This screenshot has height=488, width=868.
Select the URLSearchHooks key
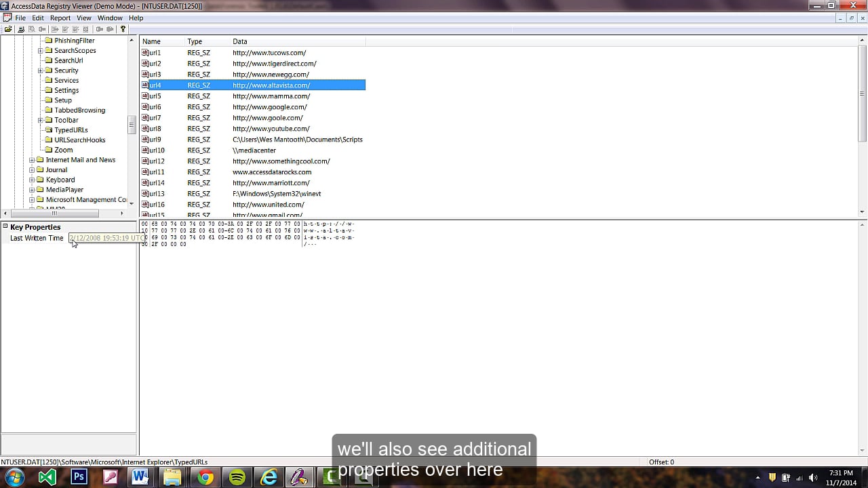pos(80,140)
